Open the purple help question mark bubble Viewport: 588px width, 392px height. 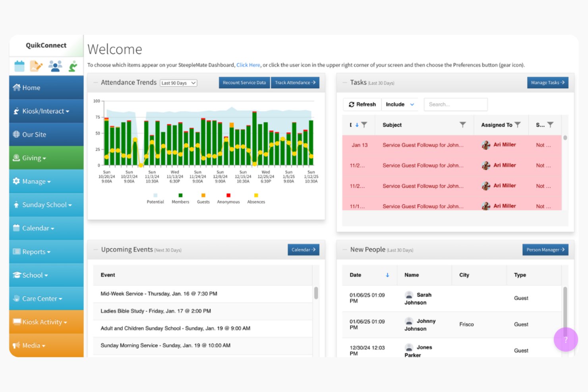coord(566,340)
